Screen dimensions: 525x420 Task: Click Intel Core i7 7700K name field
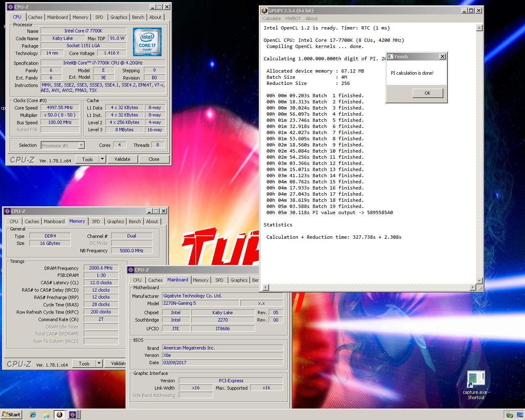[83, 31]
